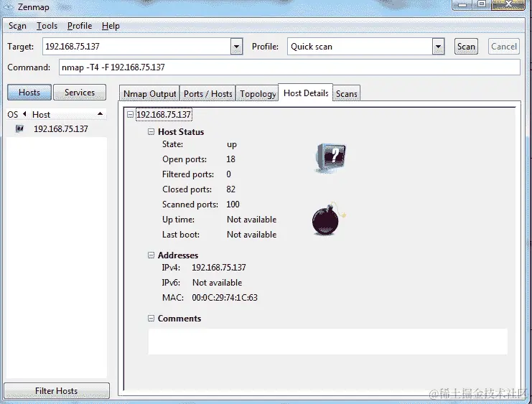Select the Host Details tab
532x404 pixels.
tap(306, 93)
